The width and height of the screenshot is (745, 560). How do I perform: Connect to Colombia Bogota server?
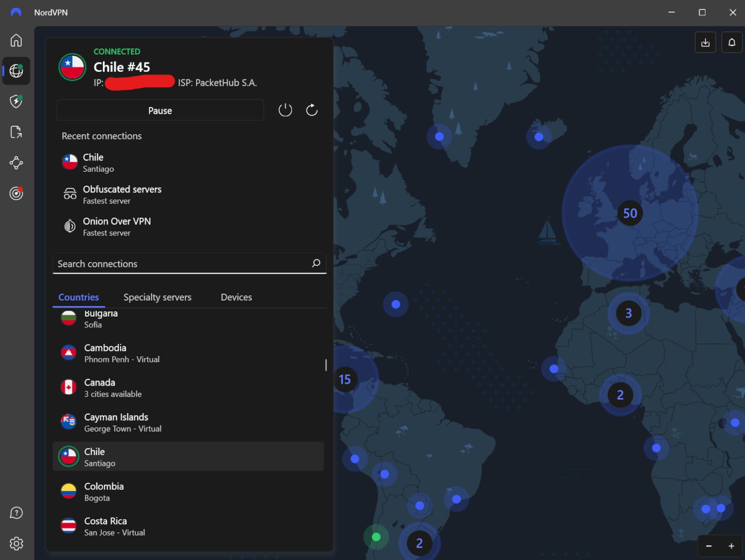(104, 491)
